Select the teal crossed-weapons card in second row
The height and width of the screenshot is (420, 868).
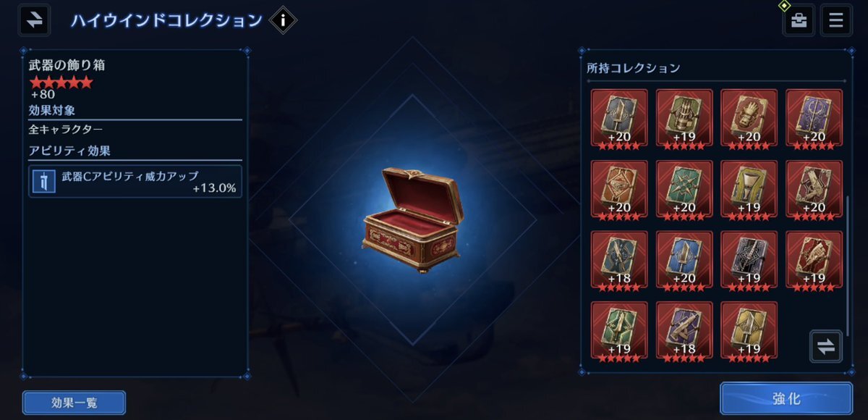[684, 189]
